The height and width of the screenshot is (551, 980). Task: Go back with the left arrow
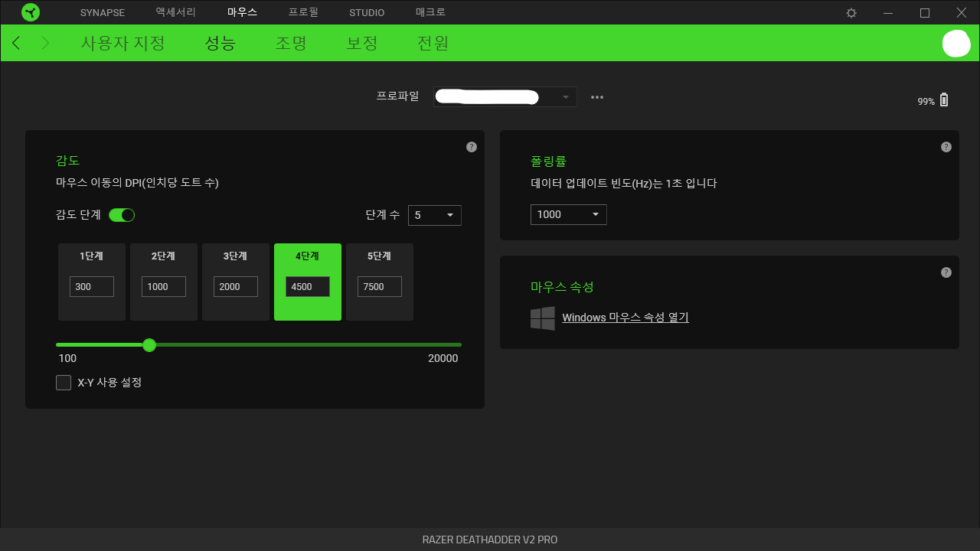(16, 43)
